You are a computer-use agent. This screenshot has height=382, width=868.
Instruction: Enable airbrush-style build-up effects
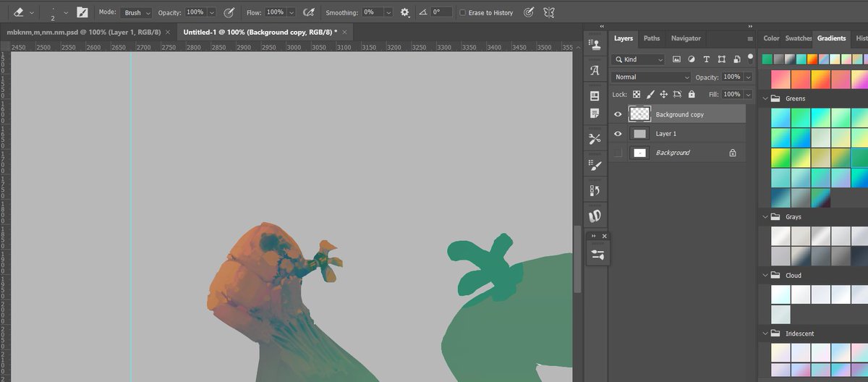click(309, 12)
